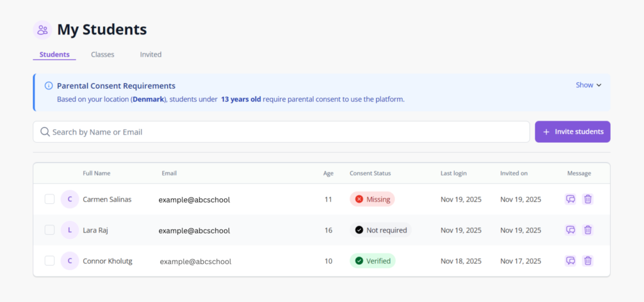
Task: Click Carmen Salinas avatar circle
Action: pos(70,199)
